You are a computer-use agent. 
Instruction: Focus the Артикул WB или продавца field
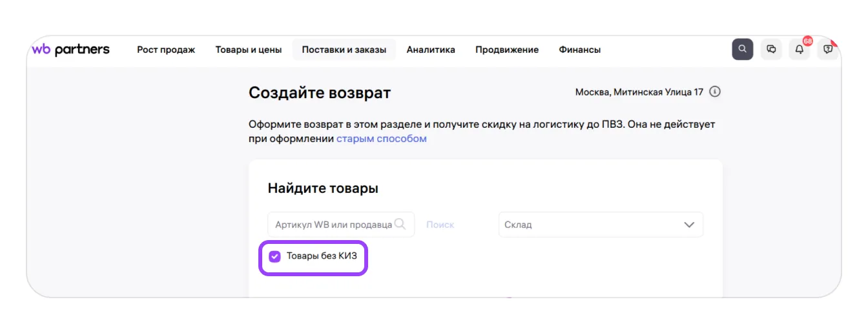click(x=333, y=225)
